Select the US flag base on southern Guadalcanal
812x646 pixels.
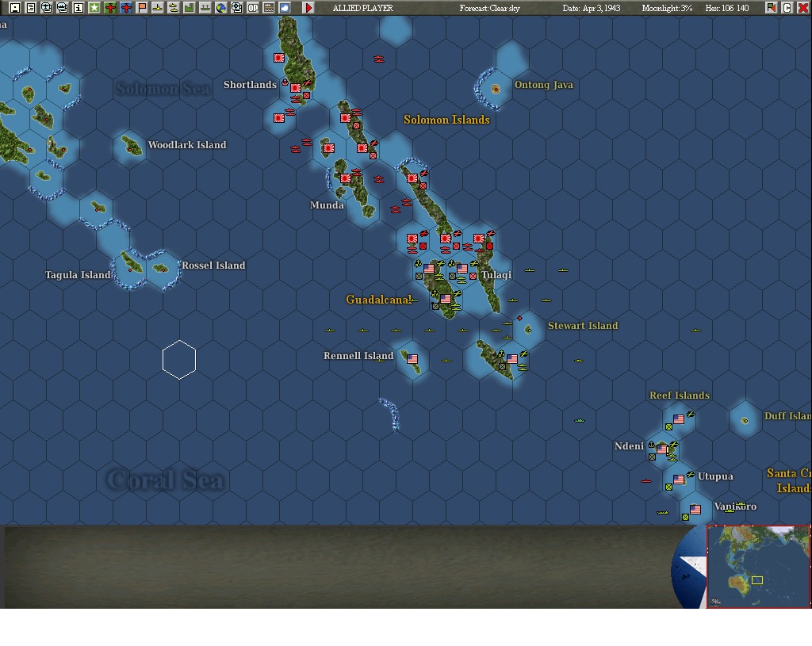(x=446, y=299)
